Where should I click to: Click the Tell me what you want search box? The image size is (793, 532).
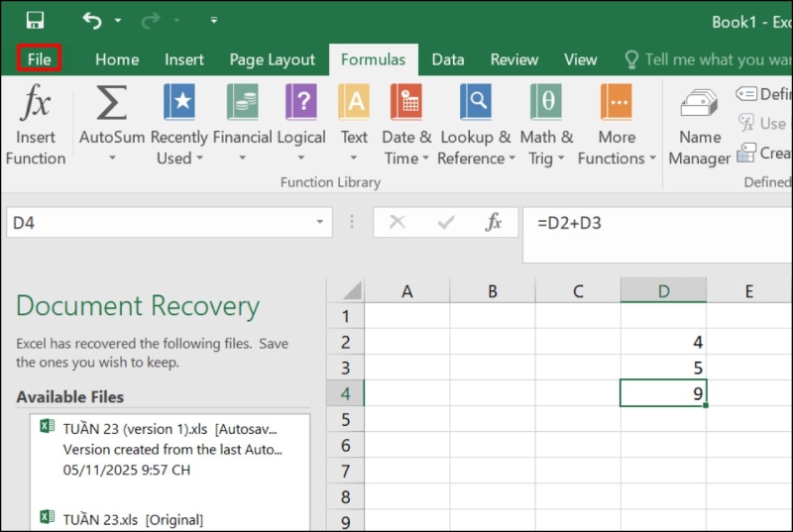point(708,59)
